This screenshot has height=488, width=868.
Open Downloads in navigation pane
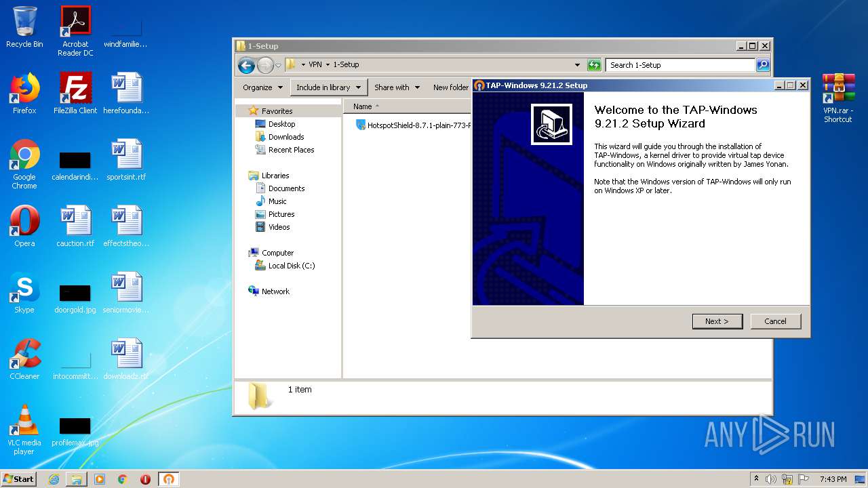tap(285, 137)
